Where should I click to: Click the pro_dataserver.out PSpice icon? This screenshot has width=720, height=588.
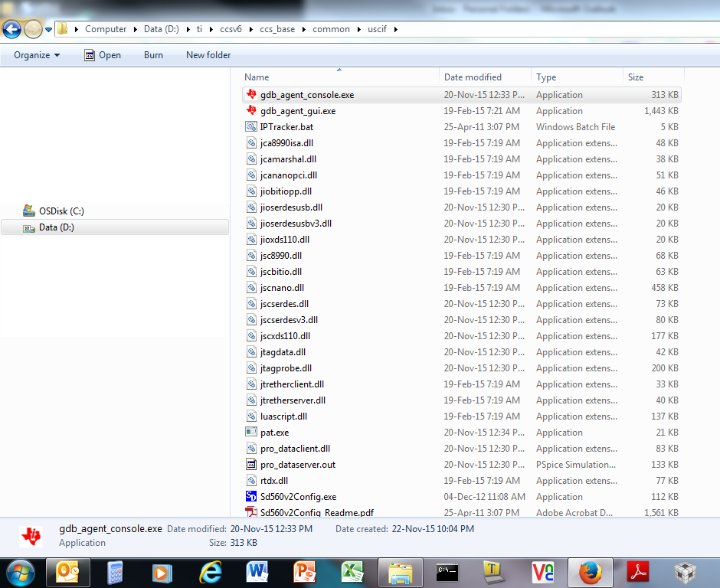(251, 464)
